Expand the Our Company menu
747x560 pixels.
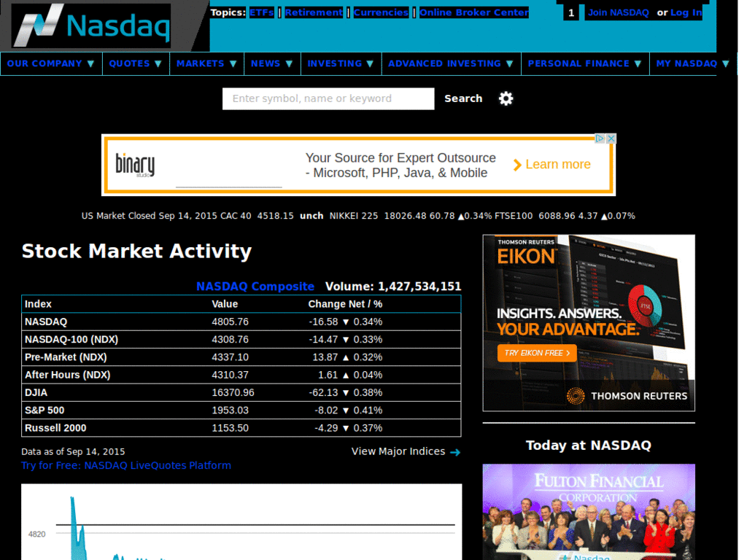pos(51,64)
